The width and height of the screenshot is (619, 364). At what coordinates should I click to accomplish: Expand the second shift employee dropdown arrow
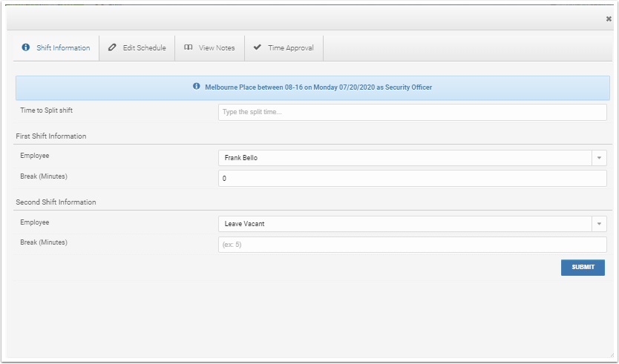[599, 224]
